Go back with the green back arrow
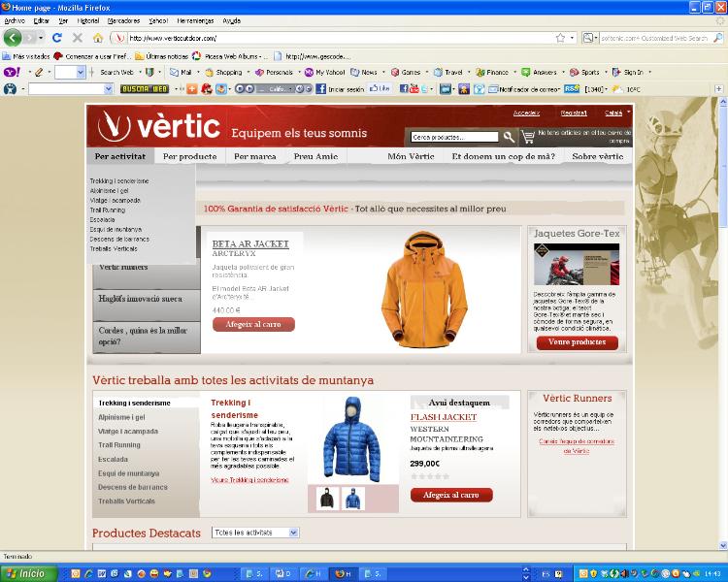 pos(13,38)
